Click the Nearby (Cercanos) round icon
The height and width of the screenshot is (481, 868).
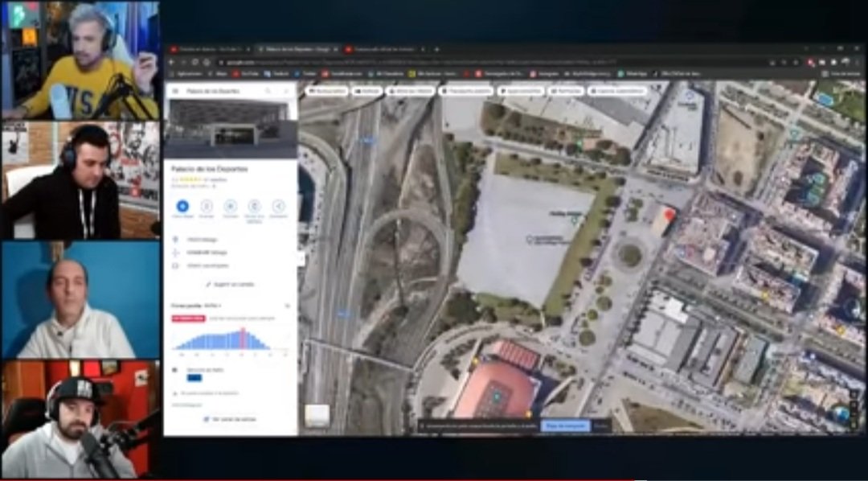pos(231,207)
